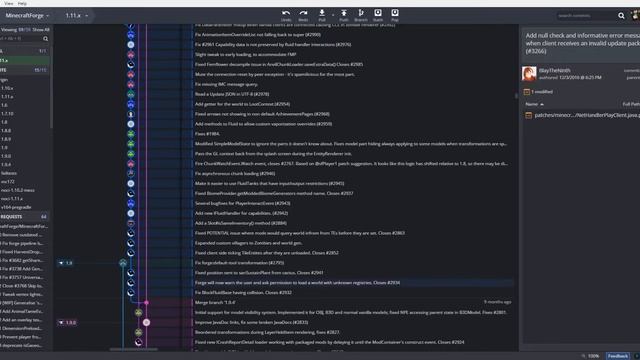
Task: Select remote branch 1.9.0
Action: click(x=6, y=156)
